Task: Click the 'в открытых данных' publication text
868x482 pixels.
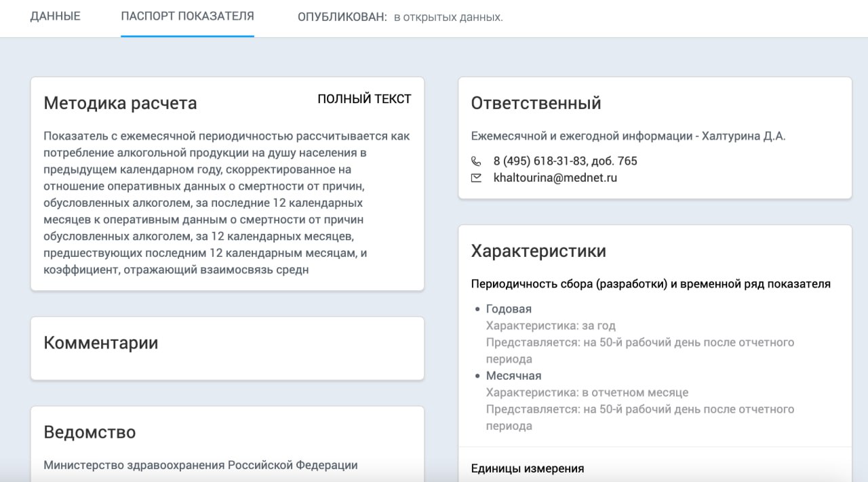Action: tap(448, 17)
